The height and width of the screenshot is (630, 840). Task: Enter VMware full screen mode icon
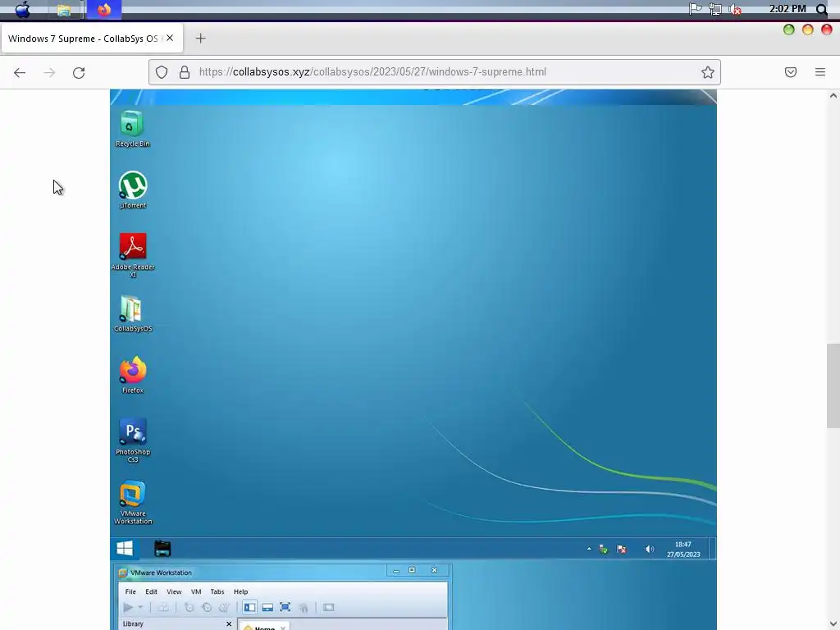(285, 607)
